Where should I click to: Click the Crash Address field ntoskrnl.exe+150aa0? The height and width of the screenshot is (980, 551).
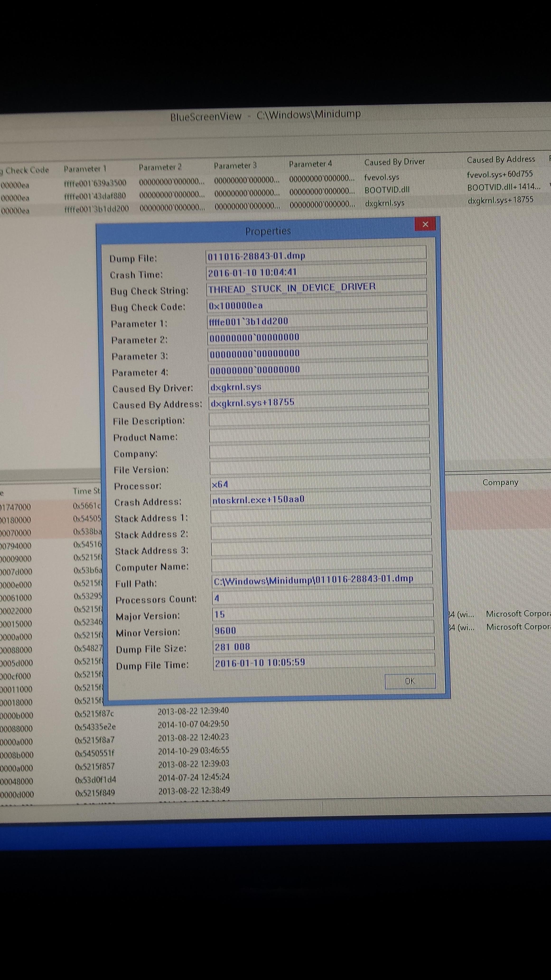click(x=321, y=499)
